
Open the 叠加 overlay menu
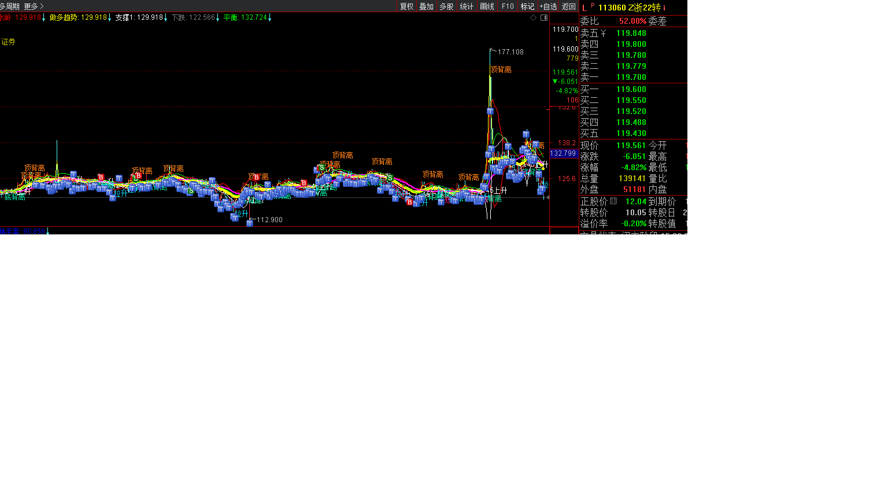coord(426,6)
